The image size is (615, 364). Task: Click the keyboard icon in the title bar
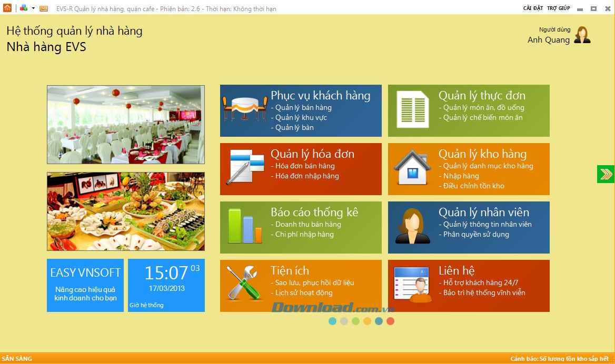44,8
